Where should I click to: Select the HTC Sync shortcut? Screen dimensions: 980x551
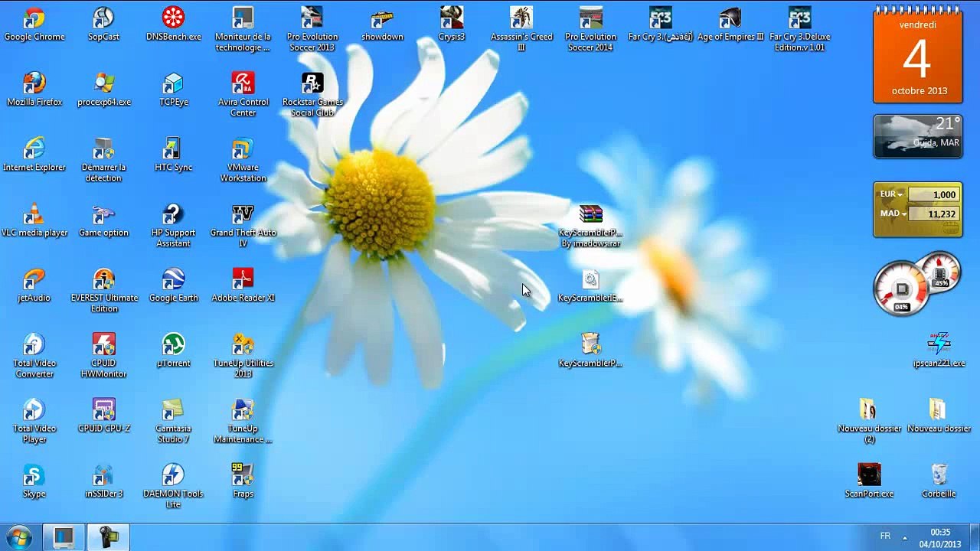coord(173,154)
